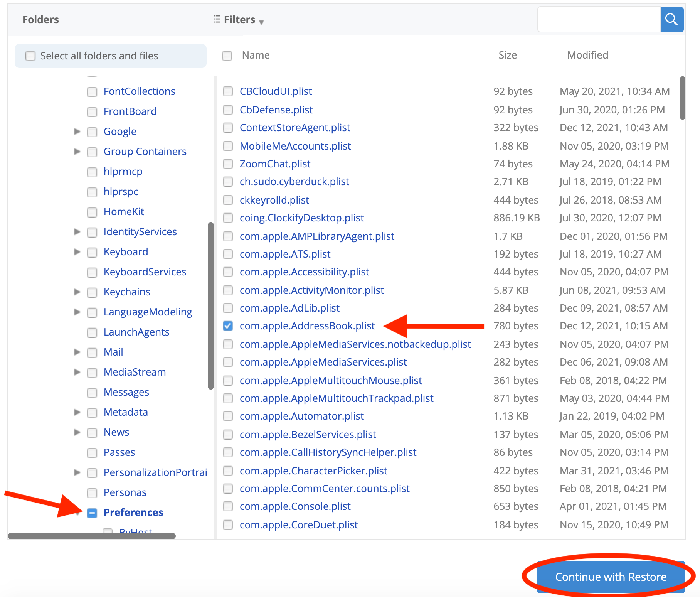
Task: Open com.apple.AppleMultitouchTrackpad.plist link
Action: [337, 398]
